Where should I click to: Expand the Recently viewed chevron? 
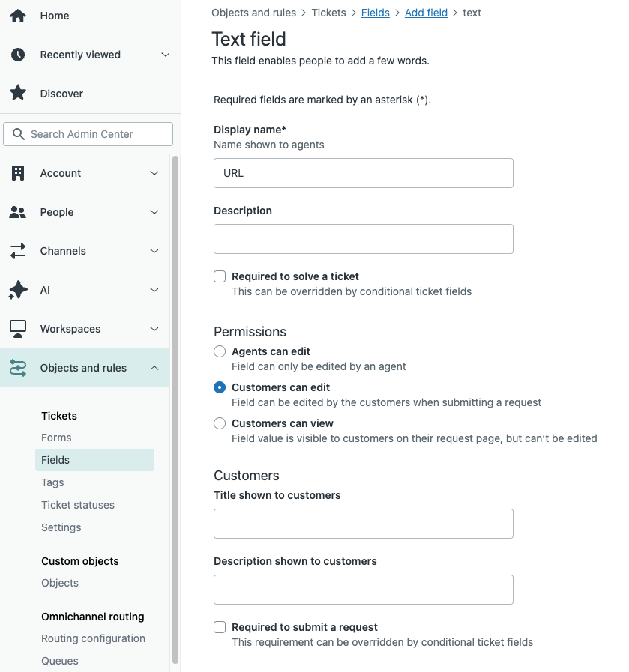(166, 55)
